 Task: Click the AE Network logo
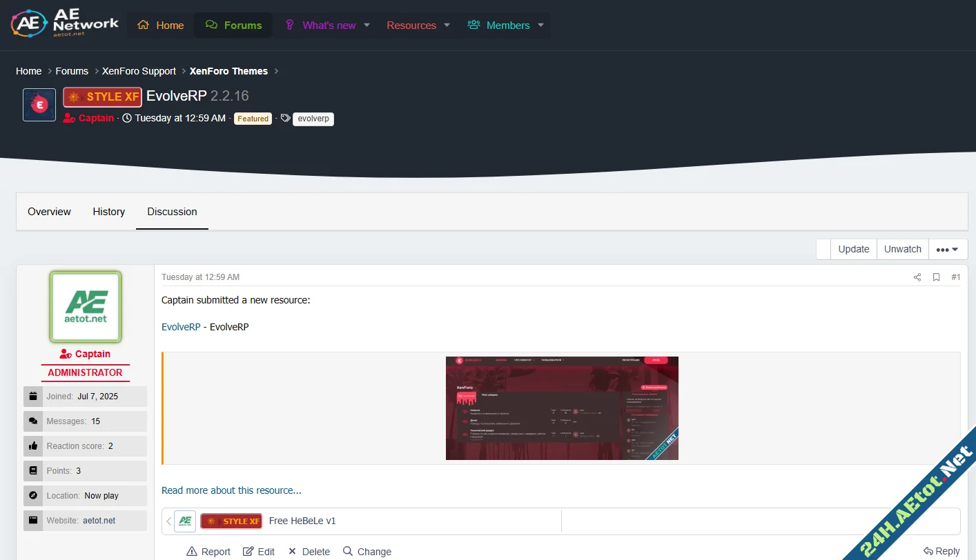click(x=65, y=24)
